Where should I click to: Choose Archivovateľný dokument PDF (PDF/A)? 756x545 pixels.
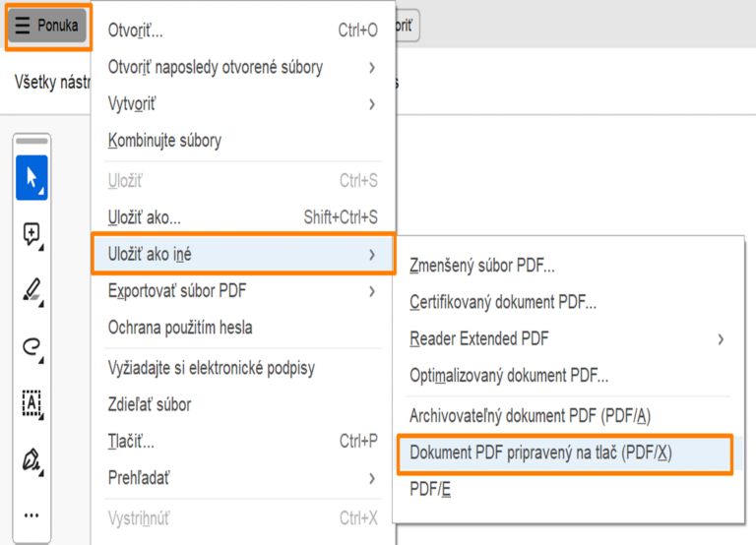tap(530, 415)
